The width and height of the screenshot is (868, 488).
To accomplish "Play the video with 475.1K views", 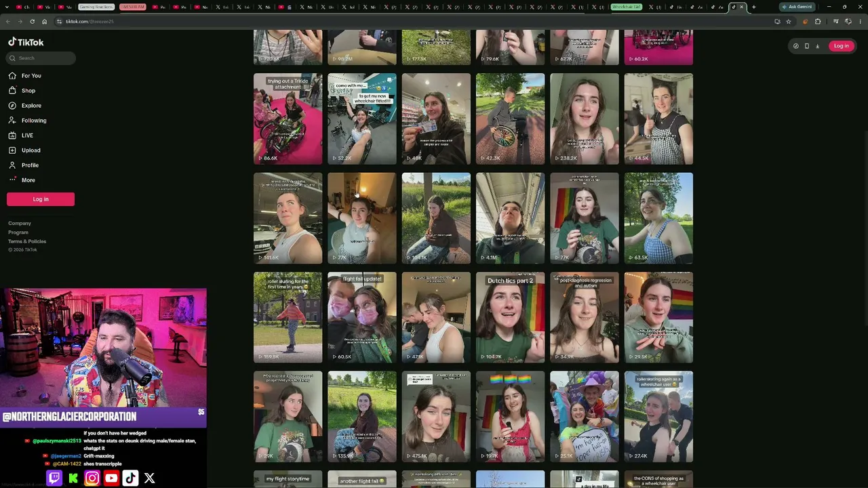I will coord(436,417).
